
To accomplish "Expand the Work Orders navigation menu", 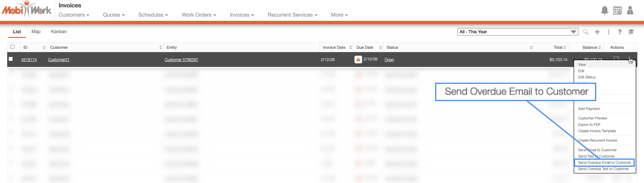I will click(x=199, y=15).
